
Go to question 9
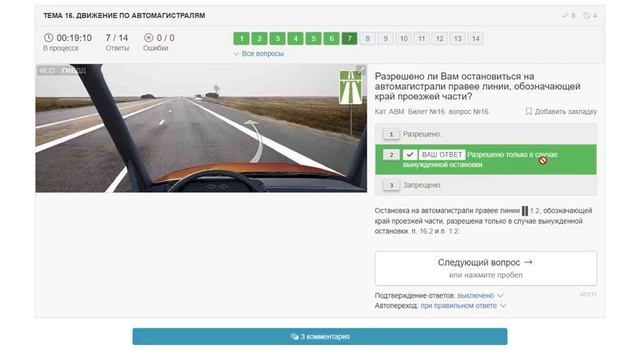[385, 39]
